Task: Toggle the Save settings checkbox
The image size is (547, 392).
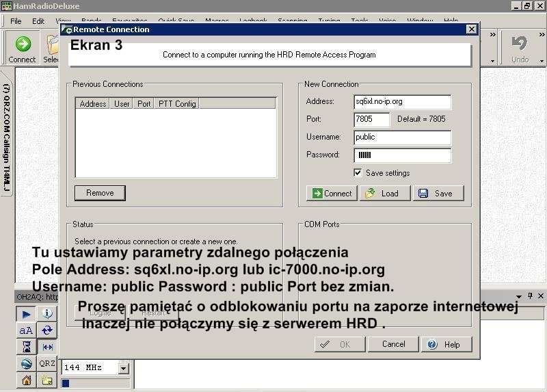Action: (x=358, y=172)
